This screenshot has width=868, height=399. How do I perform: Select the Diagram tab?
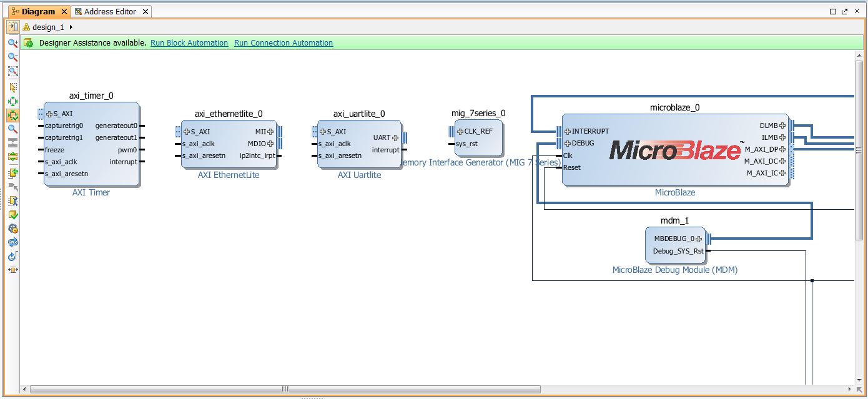(x=38, y=11)
